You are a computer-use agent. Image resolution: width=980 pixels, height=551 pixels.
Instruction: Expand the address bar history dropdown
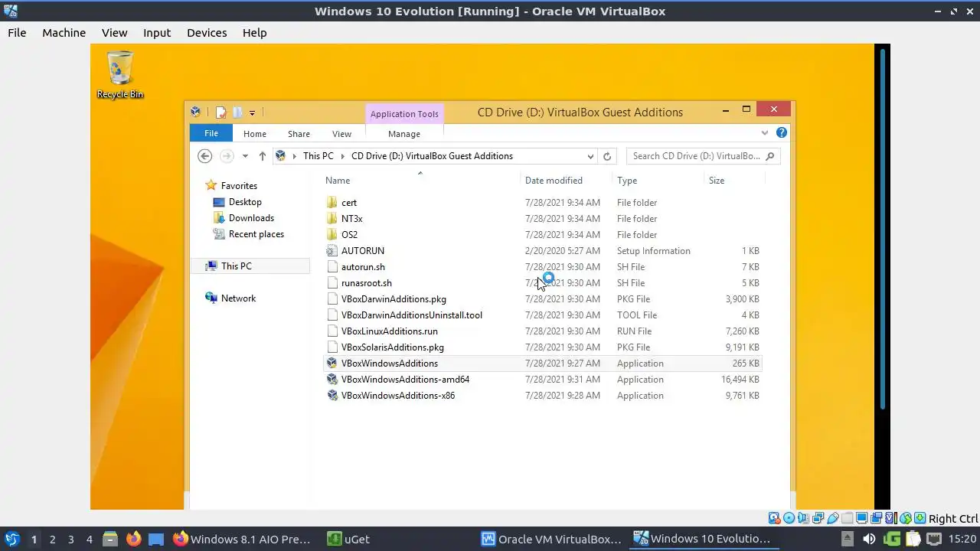click(x=590, y=156)
